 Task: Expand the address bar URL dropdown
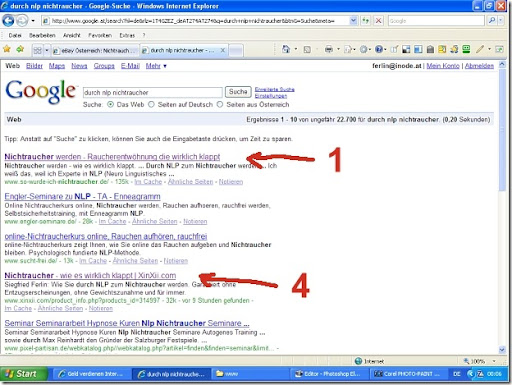pos(353,21)
